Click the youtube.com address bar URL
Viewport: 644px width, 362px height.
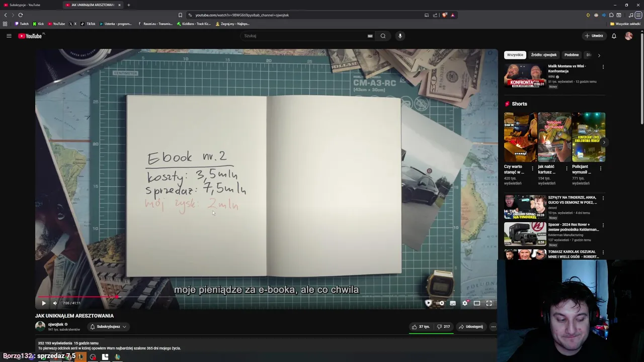click(x=242, y=15)
